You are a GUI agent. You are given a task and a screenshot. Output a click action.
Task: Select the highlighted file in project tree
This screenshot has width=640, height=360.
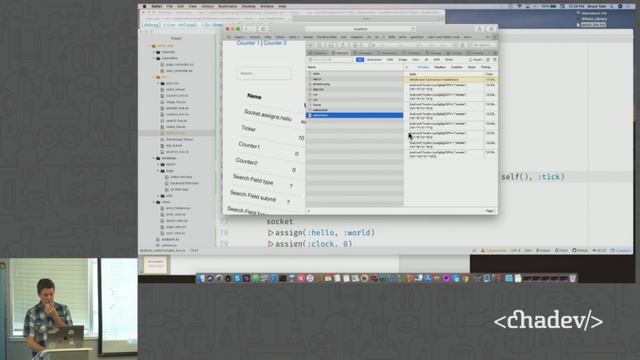tap(176, 133)
